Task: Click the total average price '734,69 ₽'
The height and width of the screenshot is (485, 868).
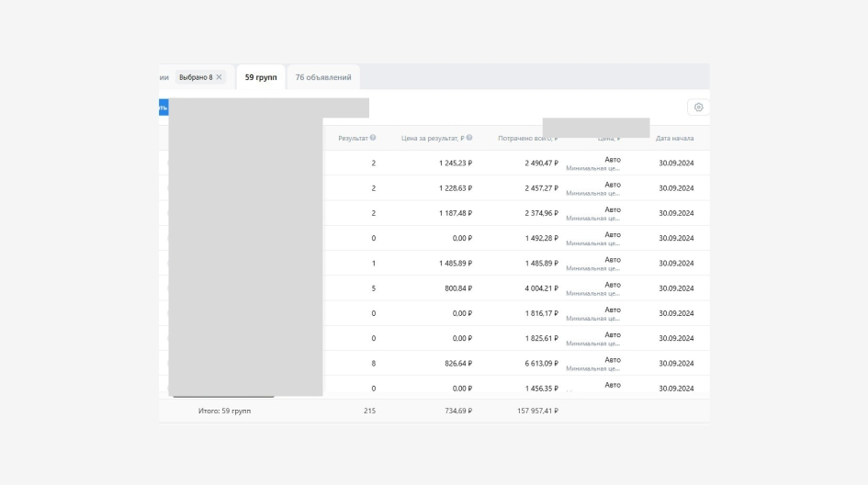Action: 458,411
